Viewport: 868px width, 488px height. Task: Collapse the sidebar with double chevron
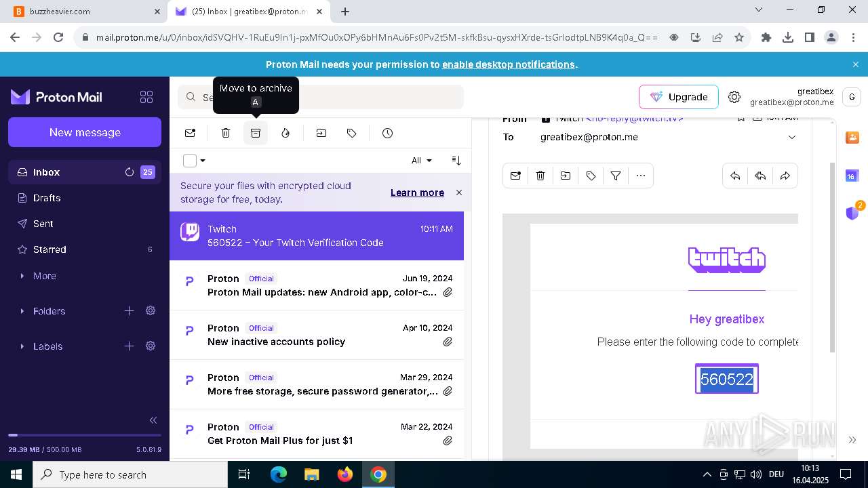coord(153,420)
